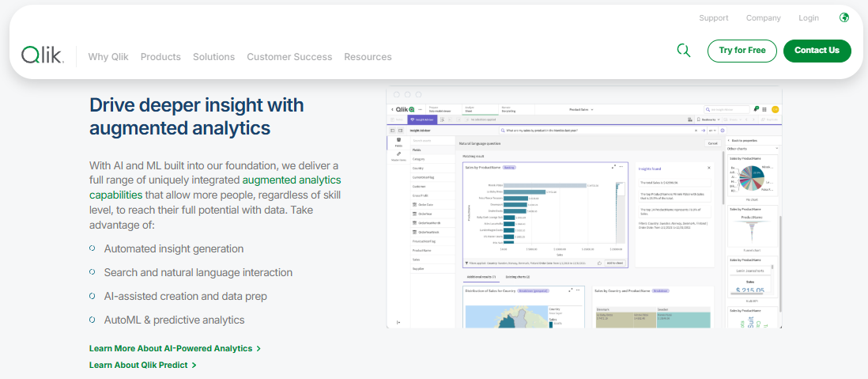Open Learn More About AI-Powered Analytics
This screenshot has height=379, width=868.
point(175,348)
